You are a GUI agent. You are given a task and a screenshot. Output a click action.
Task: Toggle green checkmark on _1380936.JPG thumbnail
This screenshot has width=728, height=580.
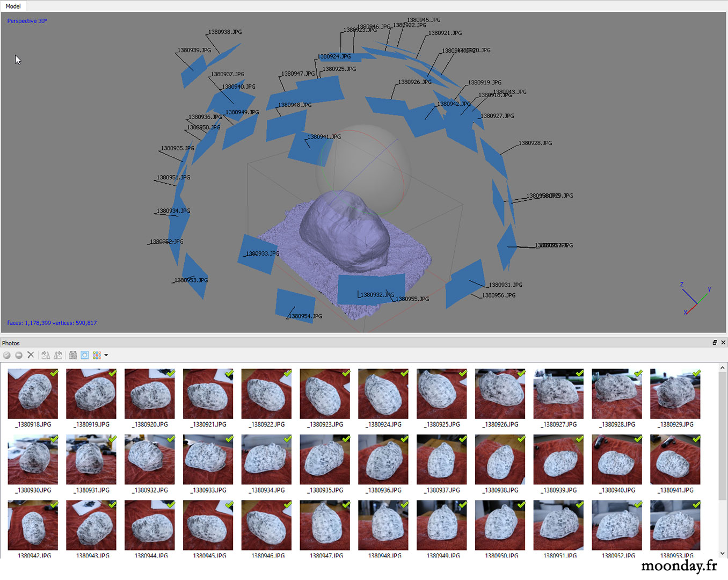(x=404, y=439)
